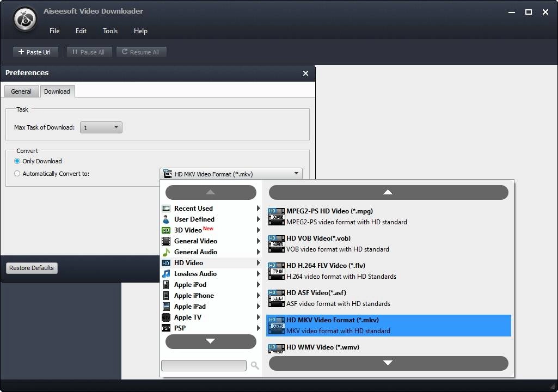Choose the HD Video category label

[x=188, y=263]
